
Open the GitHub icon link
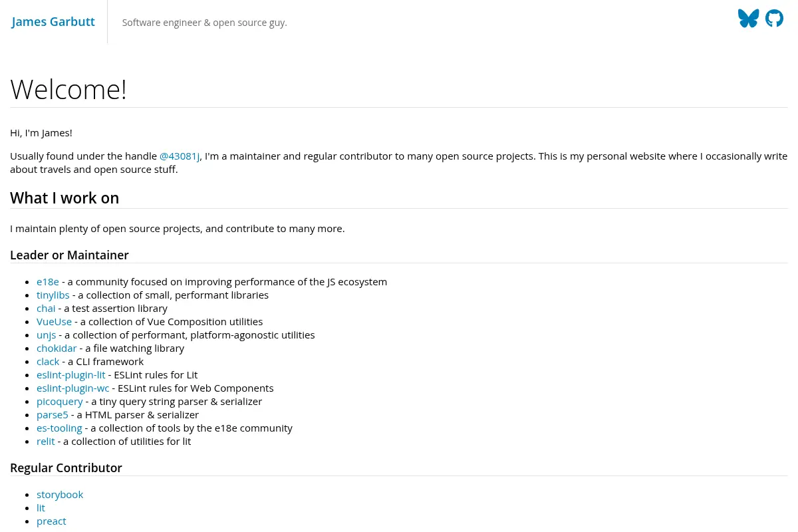(774, 19)
